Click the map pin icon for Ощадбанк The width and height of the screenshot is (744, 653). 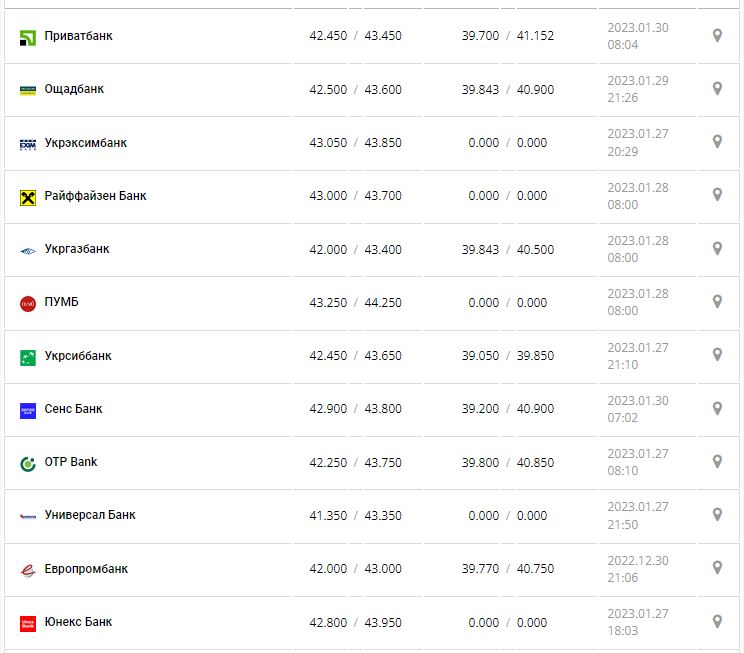click(x=717, y=89)
